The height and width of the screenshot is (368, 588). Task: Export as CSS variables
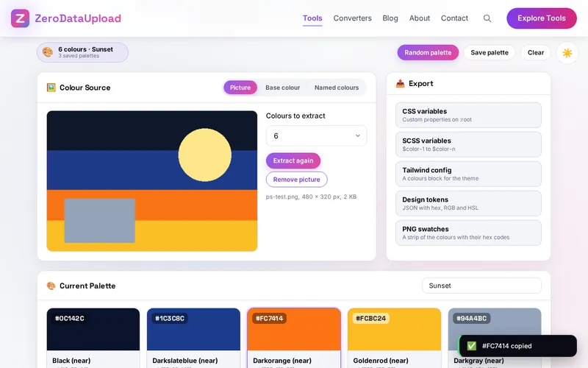click(x=468, y=116)
